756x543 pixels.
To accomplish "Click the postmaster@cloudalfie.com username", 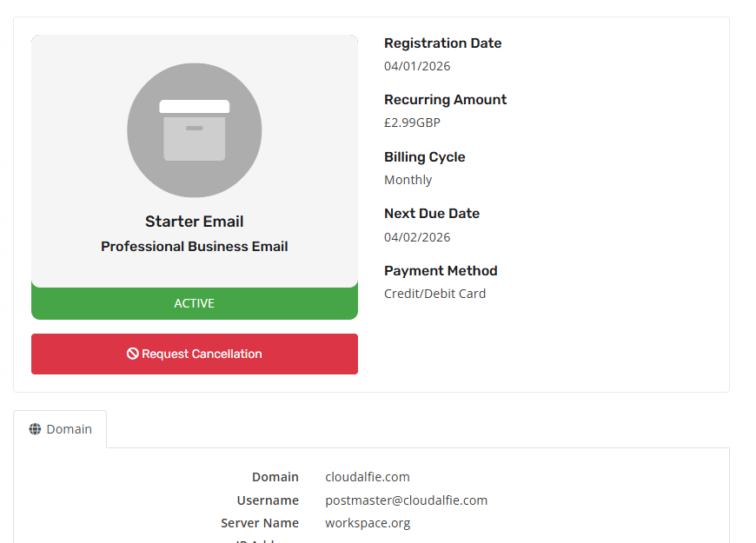I will click(406, 500).
